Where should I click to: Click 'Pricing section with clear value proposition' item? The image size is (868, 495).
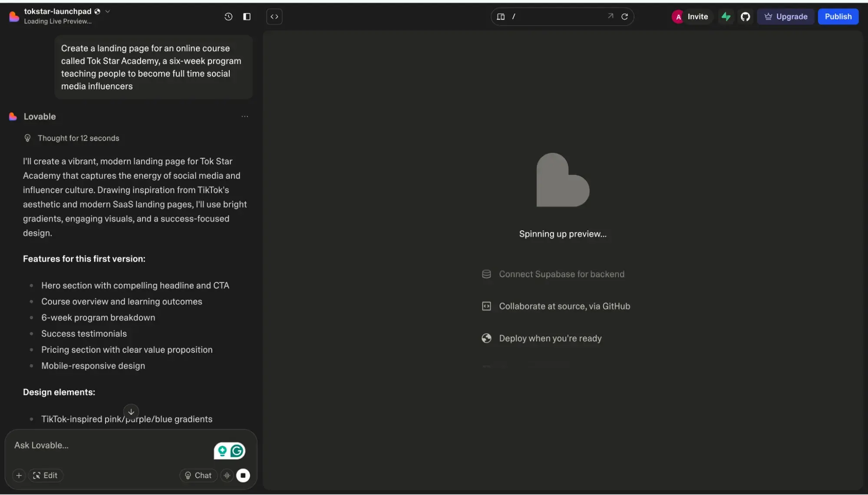127,350
